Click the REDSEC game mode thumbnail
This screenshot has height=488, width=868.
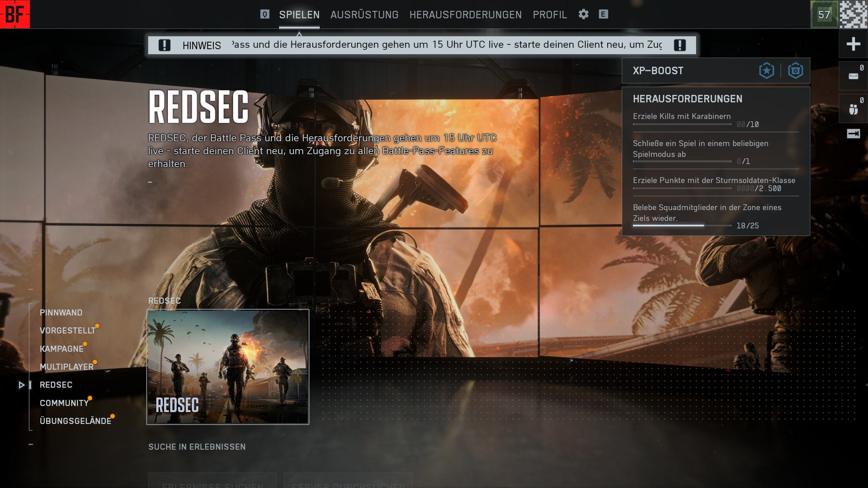pos(228,367)
